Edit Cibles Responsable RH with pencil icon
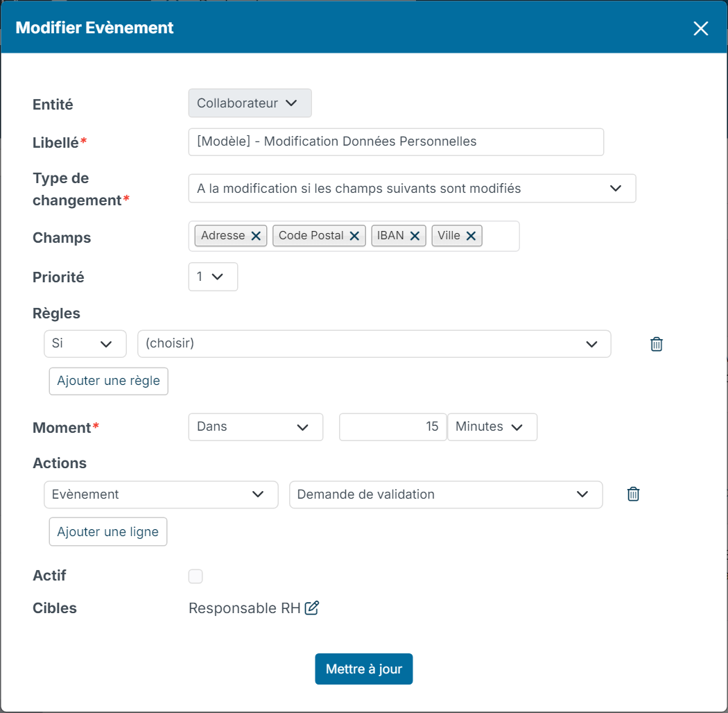Screen dimensions: 728x713 click(x=312, y=608)
